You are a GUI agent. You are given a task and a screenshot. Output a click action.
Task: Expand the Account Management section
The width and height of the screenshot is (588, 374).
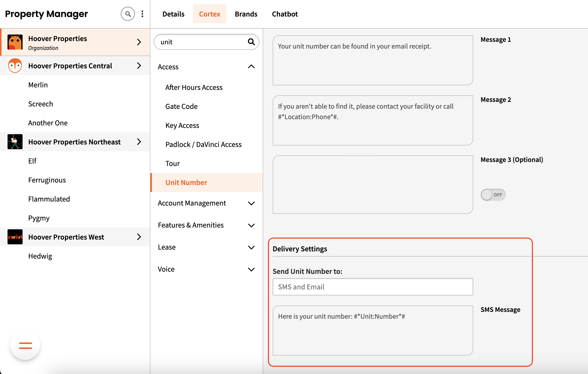[251, 203]
